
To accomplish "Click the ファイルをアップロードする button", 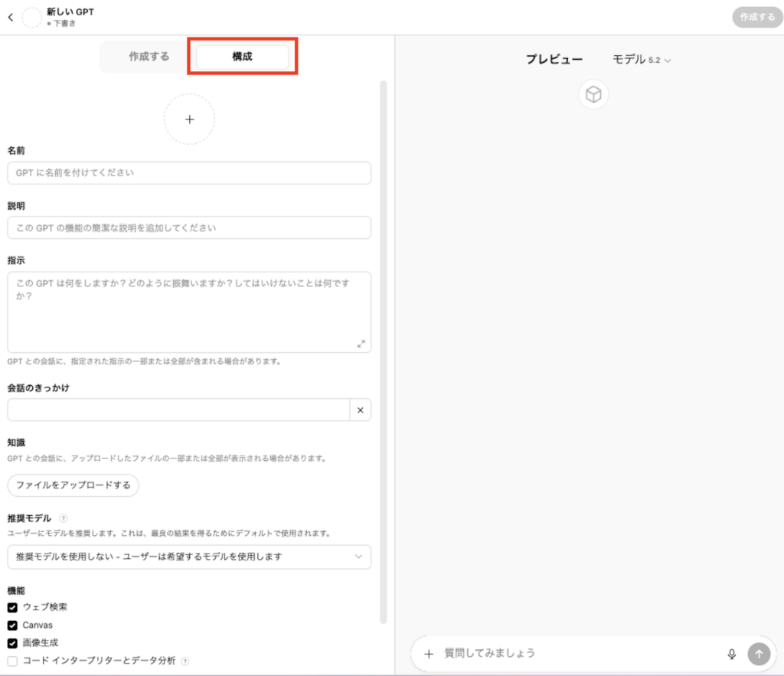I will click(73, 485).
